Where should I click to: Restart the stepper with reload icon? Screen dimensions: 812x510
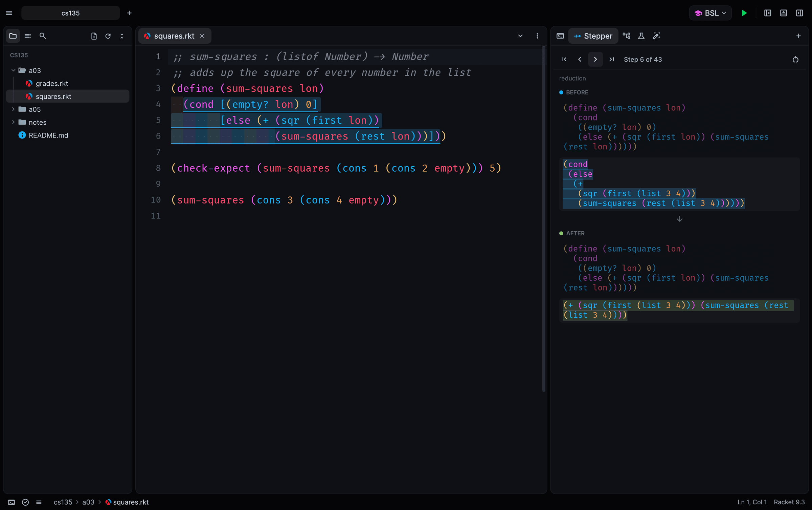coord(795,60)
